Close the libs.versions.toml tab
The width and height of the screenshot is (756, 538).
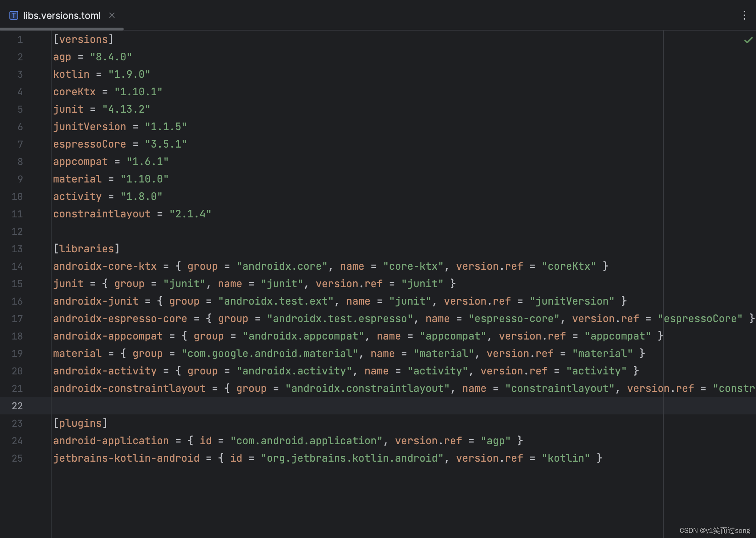tap(112, 15)
